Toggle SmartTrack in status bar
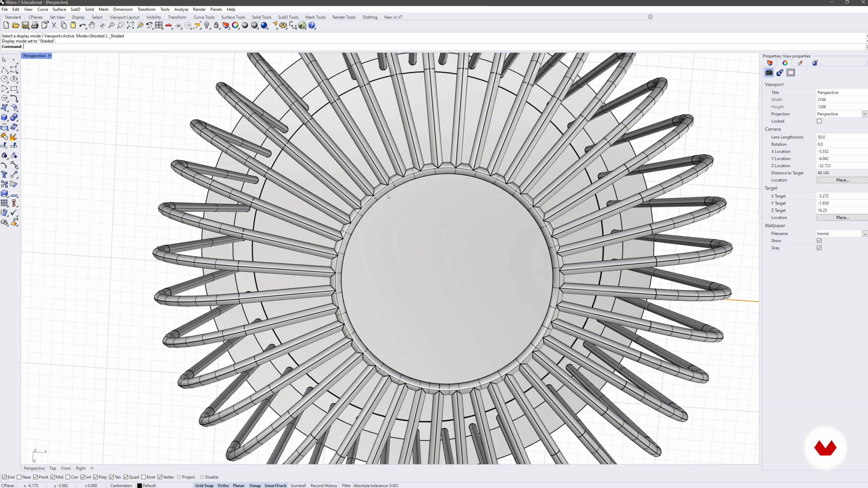Viewport: 868px width, 488px height. (275, 486)
